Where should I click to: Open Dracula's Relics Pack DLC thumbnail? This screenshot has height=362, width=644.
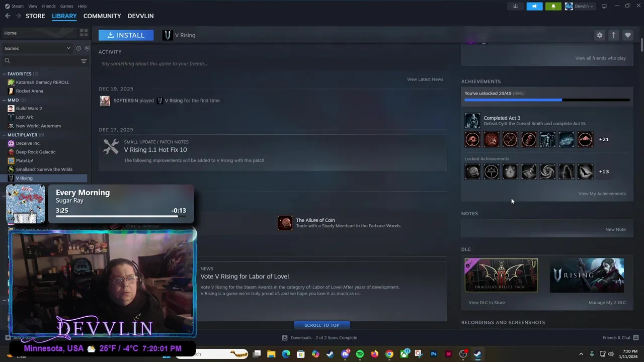(501, 276)
